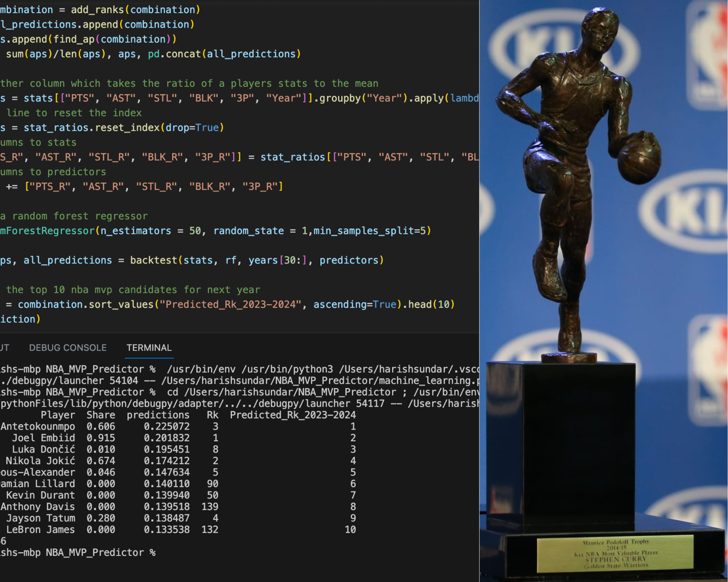Click the terminal prompt at the bottom
728x582 pixels.
click(x=78, y=553)
